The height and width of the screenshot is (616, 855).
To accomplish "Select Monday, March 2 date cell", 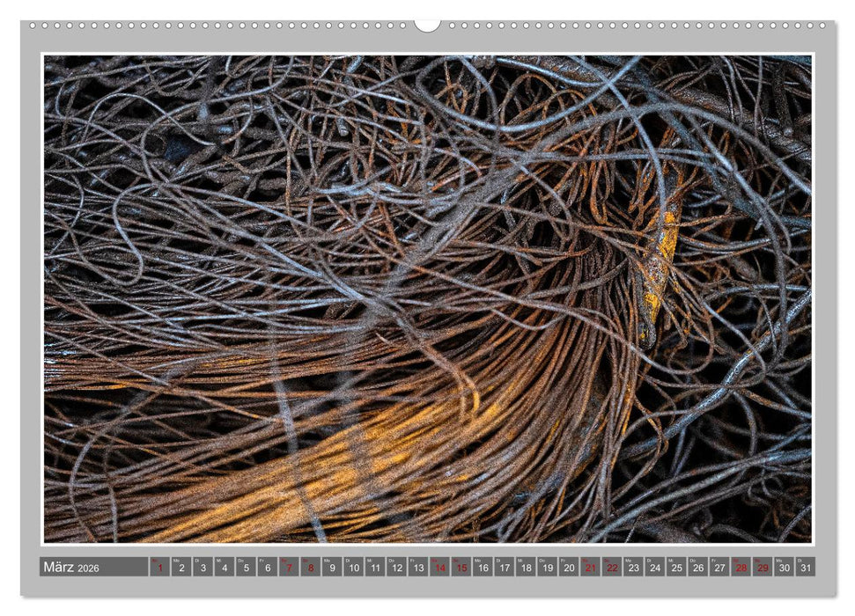I will (x=181, y=568).
